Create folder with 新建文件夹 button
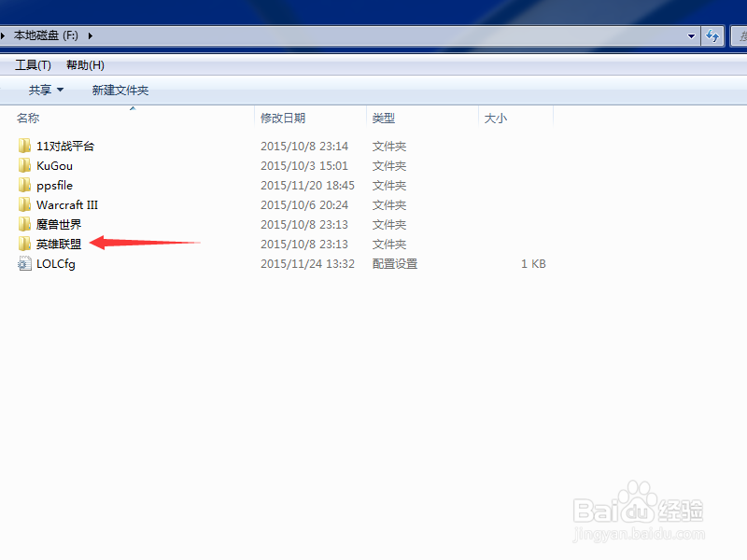Screen dimensions: 747x560 point(120,90)
